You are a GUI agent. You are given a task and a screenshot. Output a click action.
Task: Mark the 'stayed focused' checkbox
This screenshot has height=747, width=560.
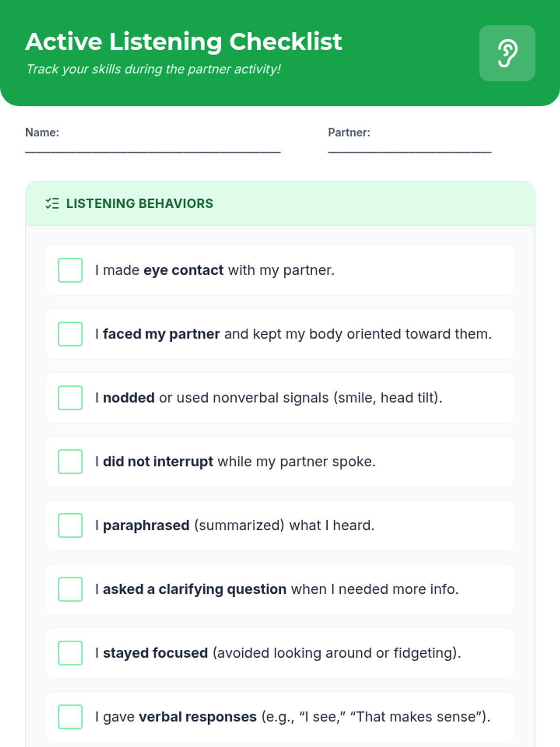tap(70, 653)
